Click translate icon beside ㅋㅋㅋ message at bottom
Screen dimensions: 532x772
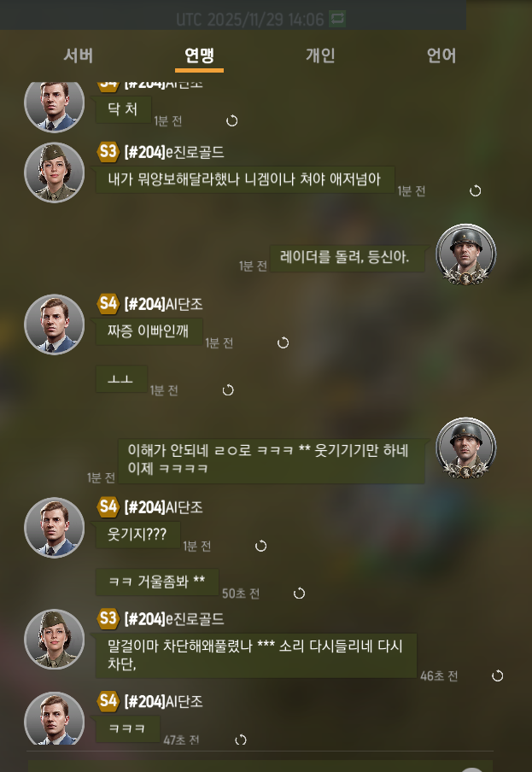pyautogui.click(x=241, y=740)
